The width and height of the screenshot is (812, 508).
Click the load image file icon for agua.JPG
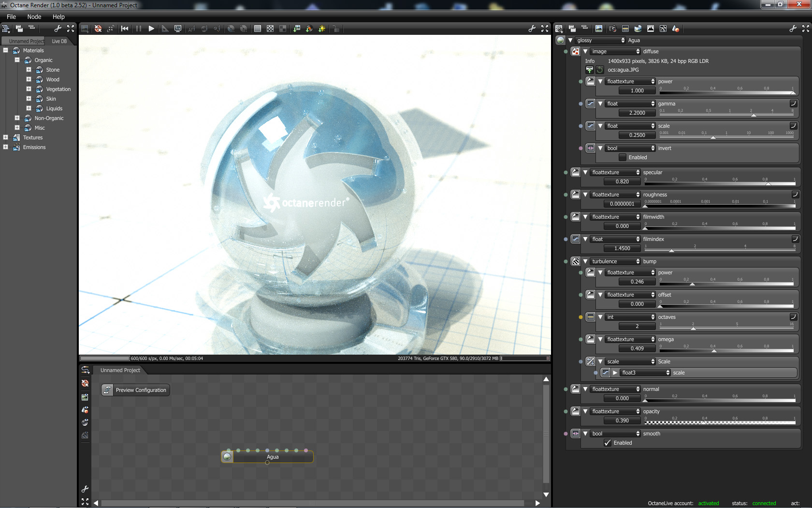pos(590,70)
